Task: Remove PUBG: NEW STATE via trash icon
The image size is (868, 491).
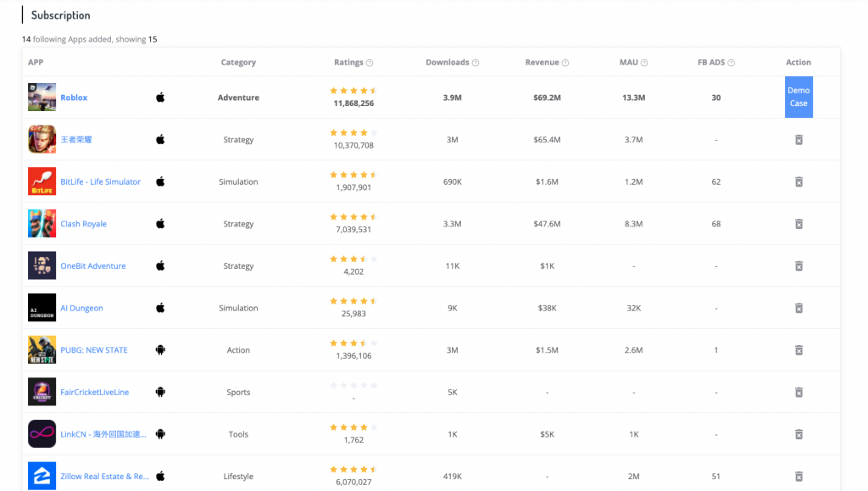Action: point(798,350)
